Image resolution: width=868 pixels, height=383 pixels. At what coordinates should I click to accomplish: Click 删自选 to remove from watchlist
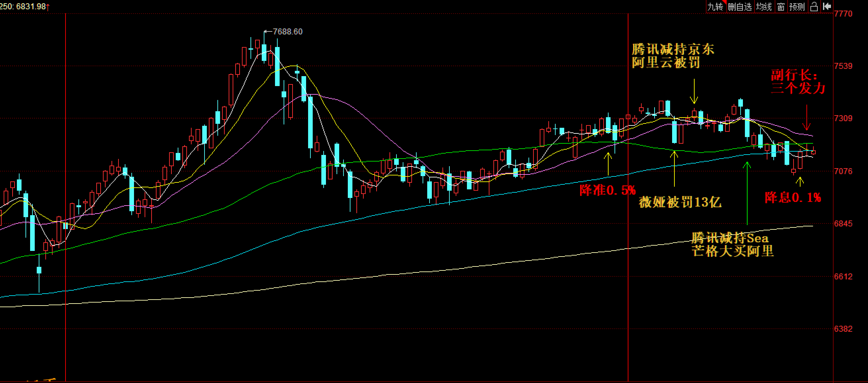point(740,6)
